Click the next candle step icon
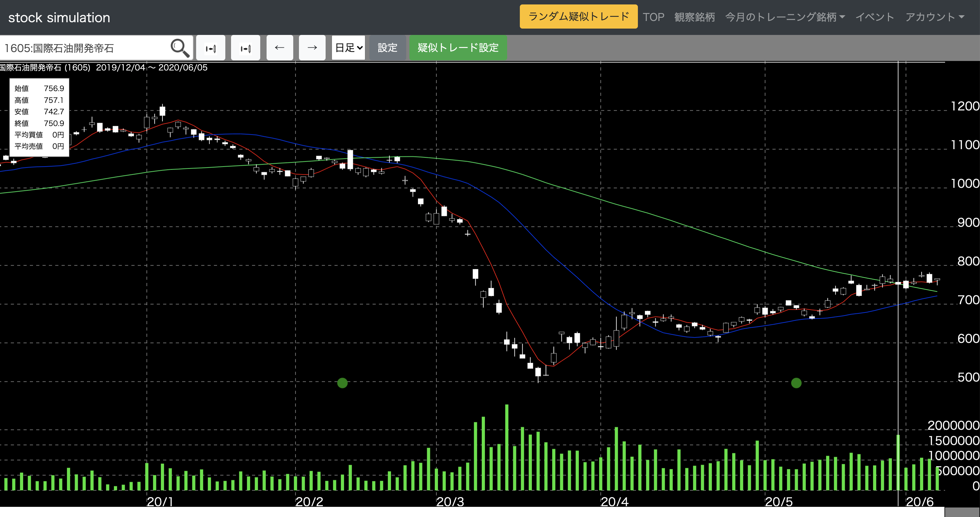 click(245, 48)
